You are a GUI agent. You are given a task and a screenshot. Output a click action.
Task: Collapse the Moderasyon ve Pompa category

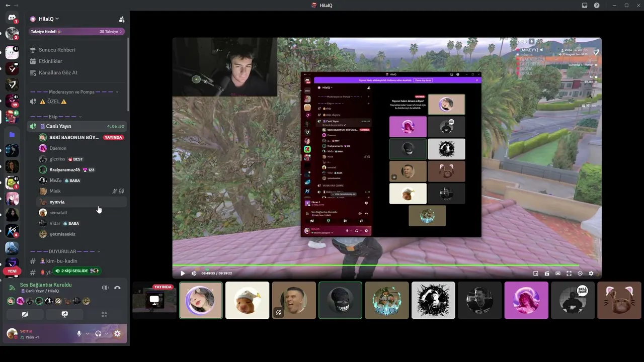[74, 92]
